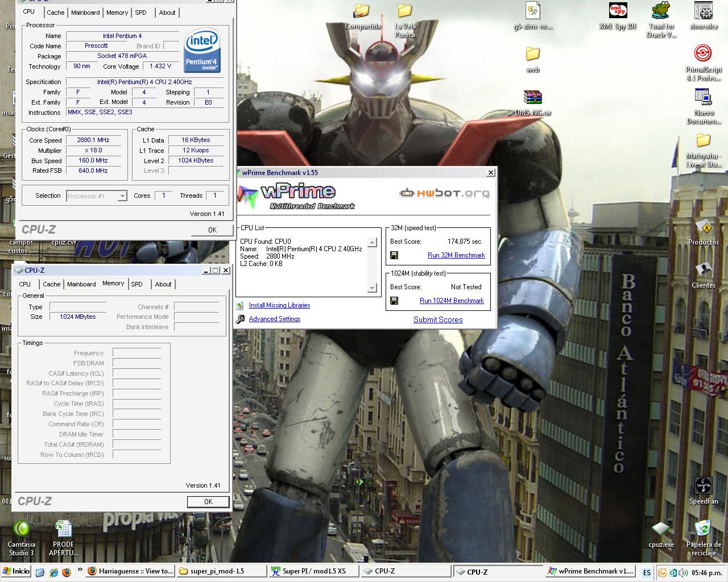Launch XML Spy IDE from the desktop

click(618, 16)
